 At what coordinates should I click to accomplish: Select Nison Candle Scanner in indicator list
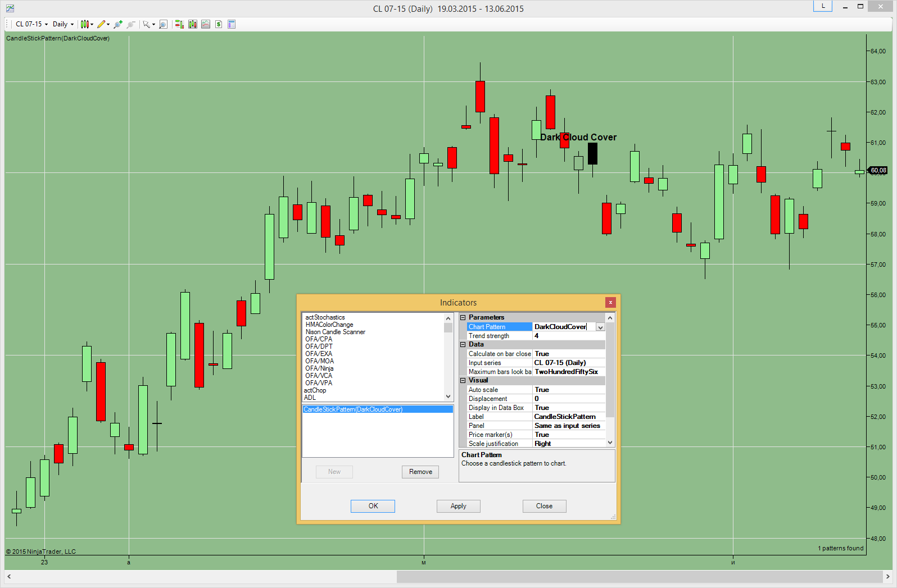pos(335,332)
